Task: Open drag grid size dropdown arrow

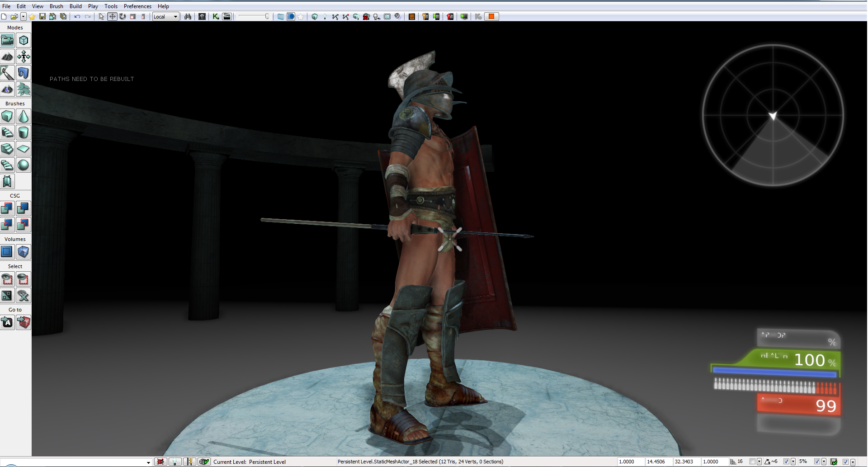Action: pos(759,462)
